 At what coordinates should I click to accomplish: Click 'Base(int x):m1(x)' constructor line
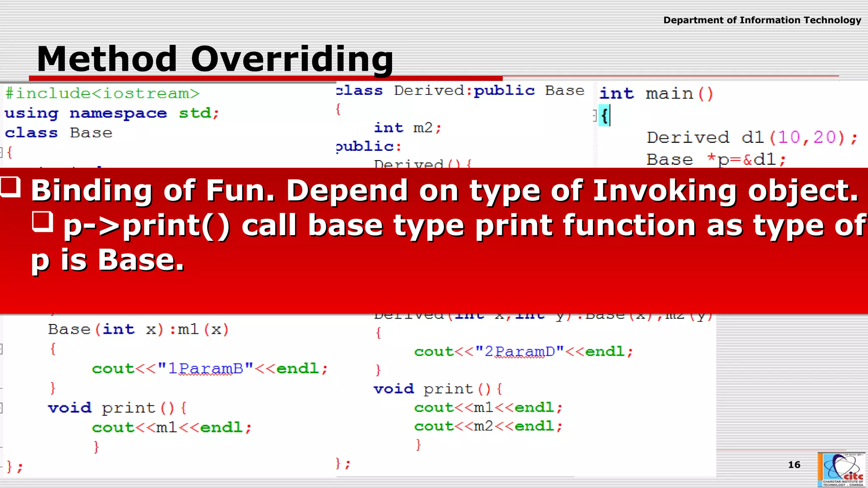pyautogui.click(x=139, y=330)
